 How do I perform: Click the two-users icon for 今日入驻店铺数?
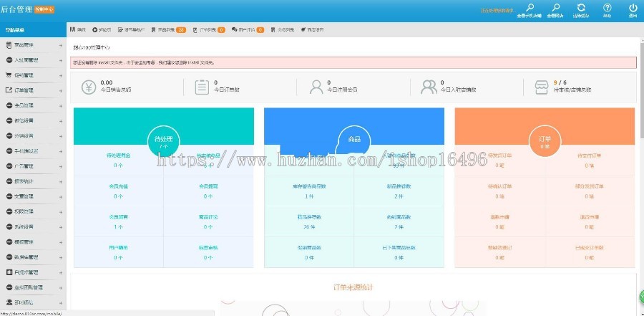[x=429, y=87]
